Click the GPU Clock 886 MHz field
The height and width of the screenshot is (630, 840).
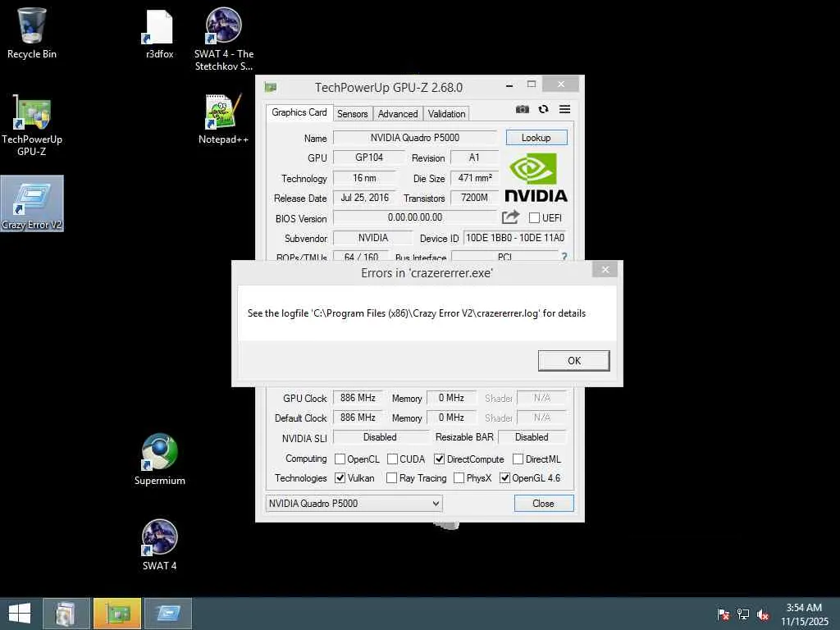[x=358, y=398]
